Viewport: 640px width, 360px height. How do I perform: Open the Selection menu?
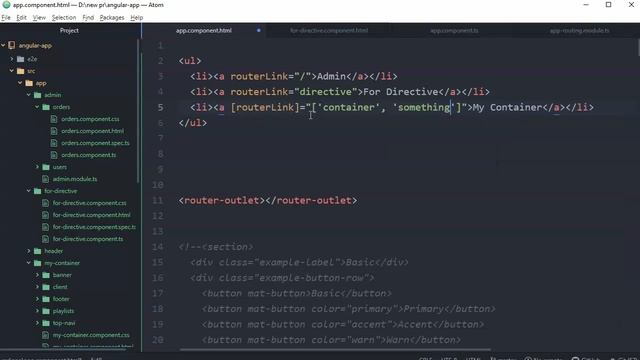point(64,18)
